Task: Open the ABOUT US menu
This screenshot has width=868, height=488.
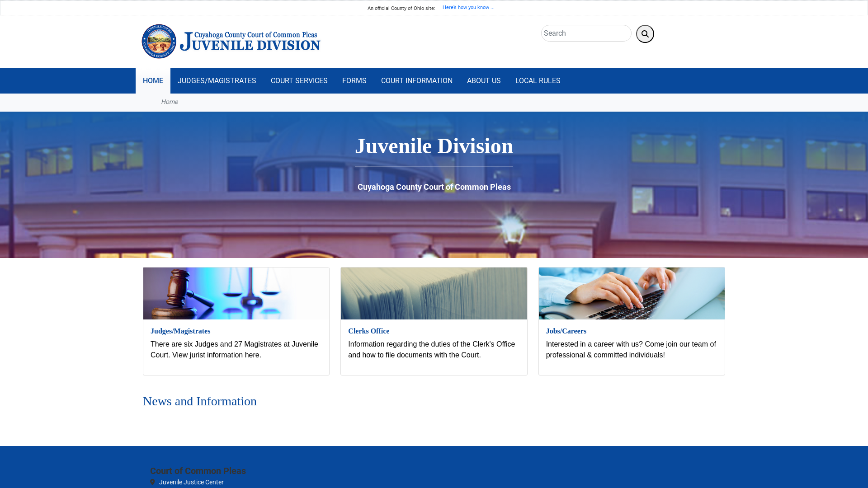Action: (x=484, y=81)
